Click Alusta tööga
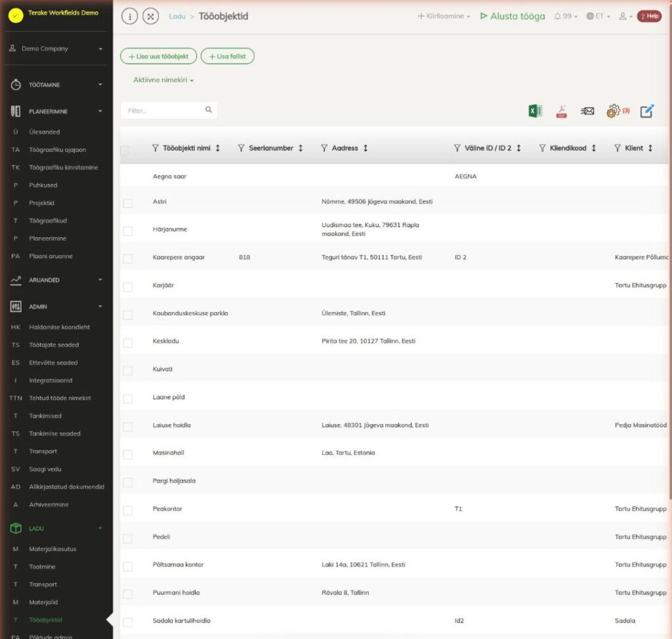Image resolution: width=672 pixels, height=639 pixels. 513,16
